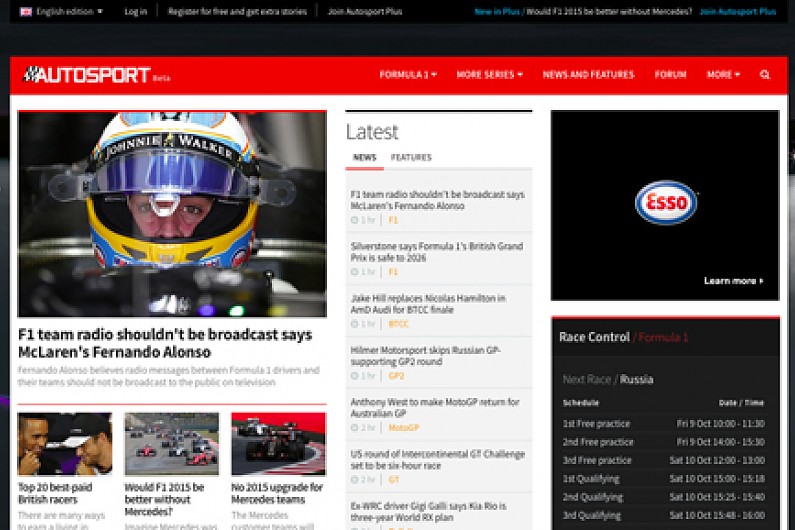Click the Esso logo advertisement
The height and width of the screenshot is (530, 795).
pos(666,202)
